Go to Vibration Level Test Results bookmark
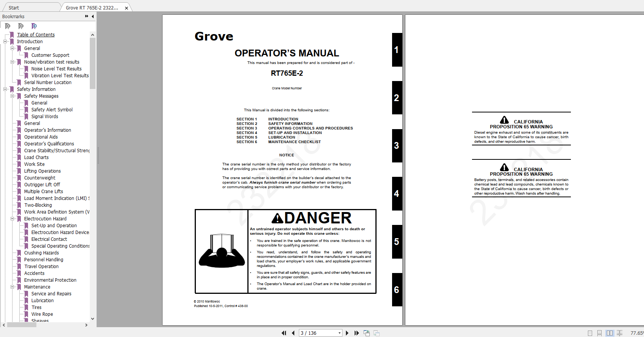 click(60, 76)
